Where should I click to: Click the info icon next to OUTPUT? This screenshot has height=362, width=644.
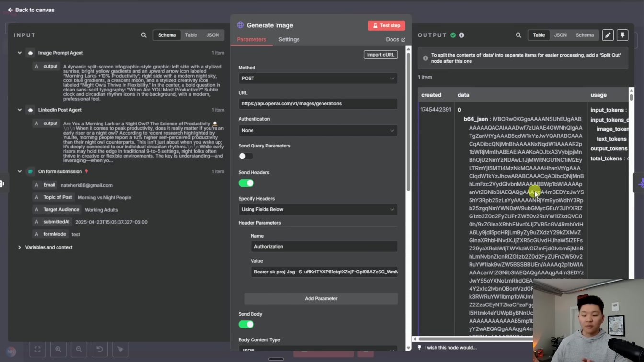(x=461, y=35)
